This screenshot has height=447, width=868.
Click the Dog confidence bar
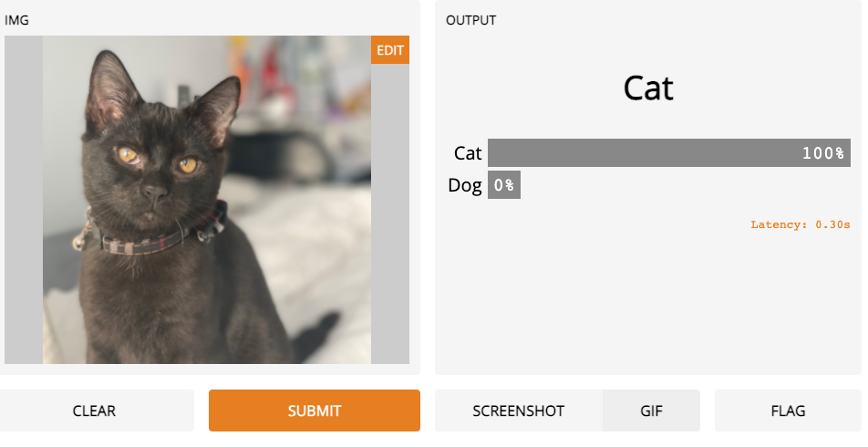[x=503, y=185]
